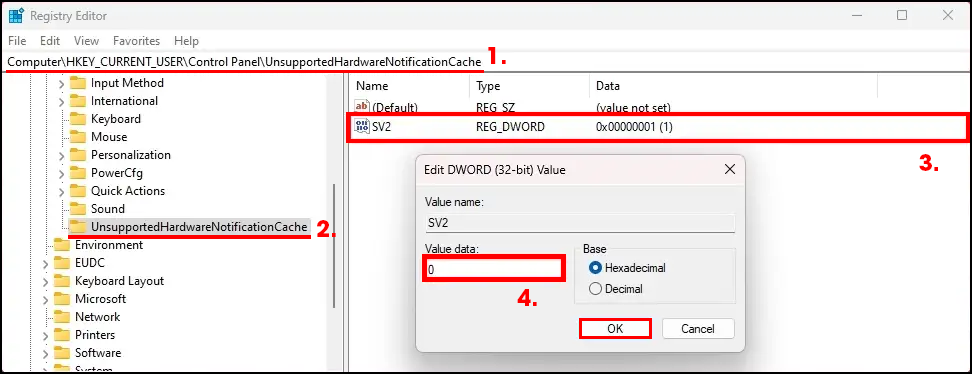The height and width of the screenshot is (374, 972).
Task: Expand the Quick Actions key
Action: pos(61,191)
